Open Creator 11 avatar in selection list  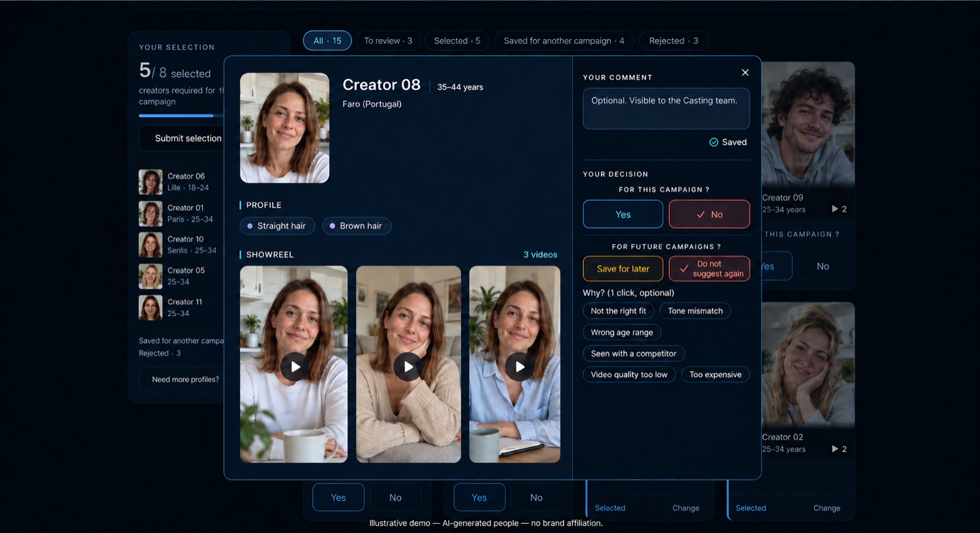pyautogui.click(x=150, y=308)
